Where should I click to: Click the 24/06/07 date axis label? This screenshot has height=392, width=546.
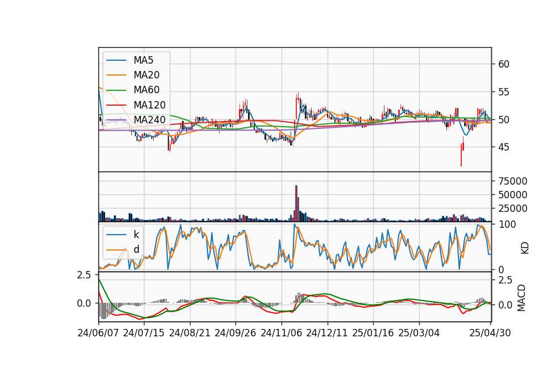(98, 333)
